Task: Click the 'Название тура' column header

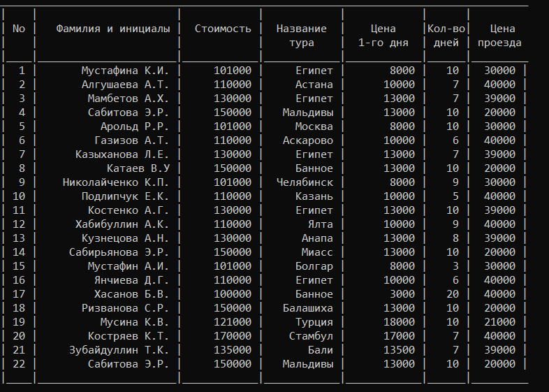Action: pyautogui.click(x=302, y=36)
